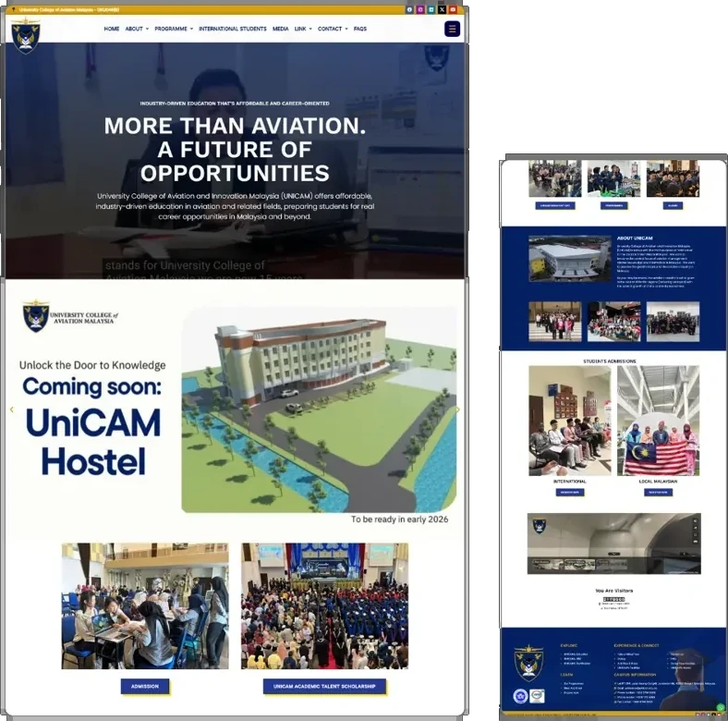Open the MEDIA menu item
This screenshot has height=721, width=728.
[281, 29]
